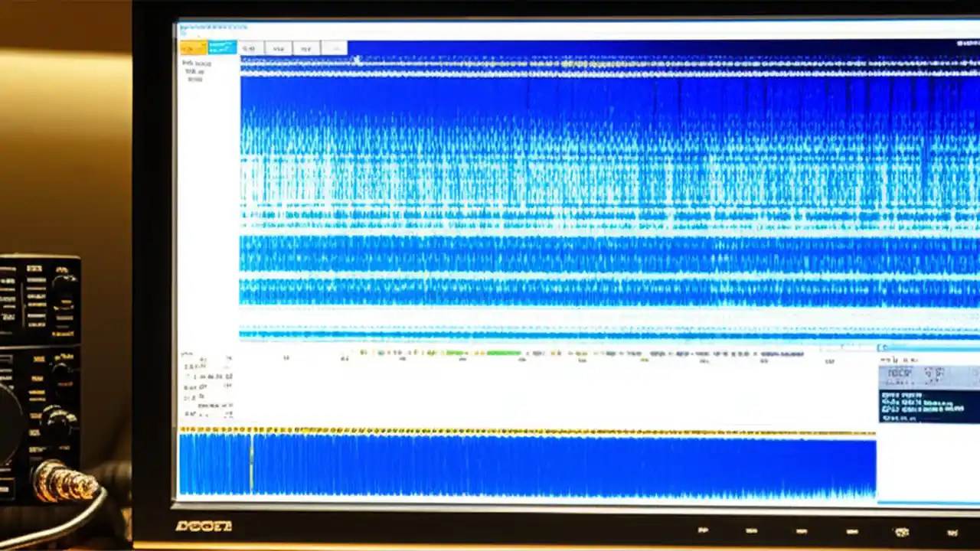Select the top menu bar entry

pos(184,28)
